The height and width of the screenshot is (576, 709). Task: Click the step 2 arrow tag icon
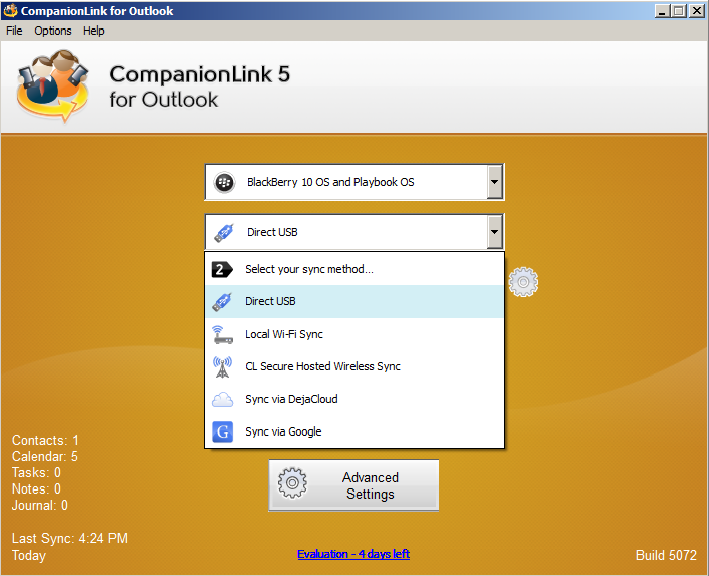coord(222,269)
